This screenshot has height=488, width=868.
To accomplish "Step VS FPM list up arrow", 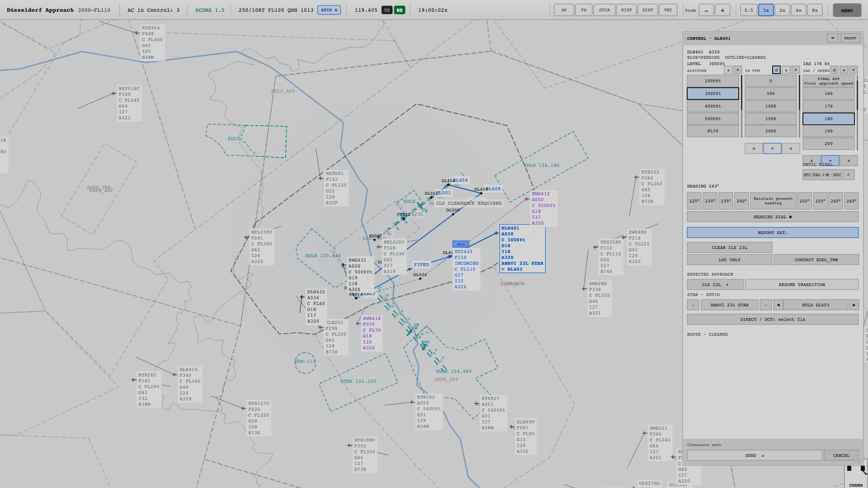I will (786, 70).
